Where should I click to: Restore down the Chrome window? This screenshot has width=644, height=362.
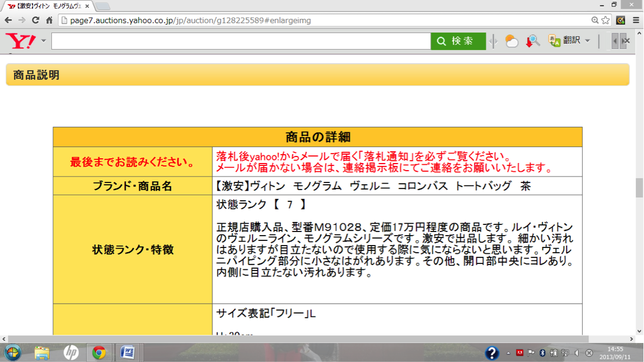(x=614, y=5)
